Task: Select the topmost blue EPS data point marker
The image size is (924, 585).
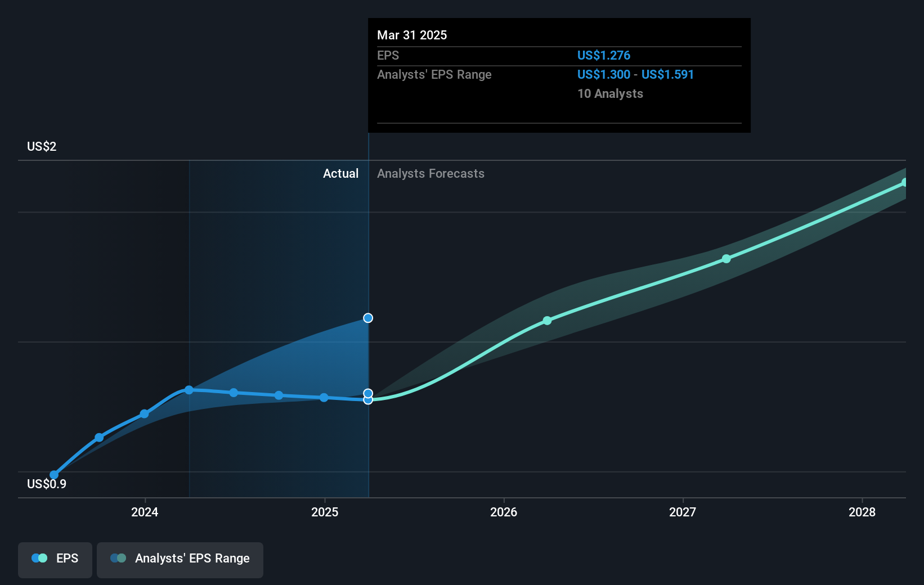Action: tap(367, 318)
